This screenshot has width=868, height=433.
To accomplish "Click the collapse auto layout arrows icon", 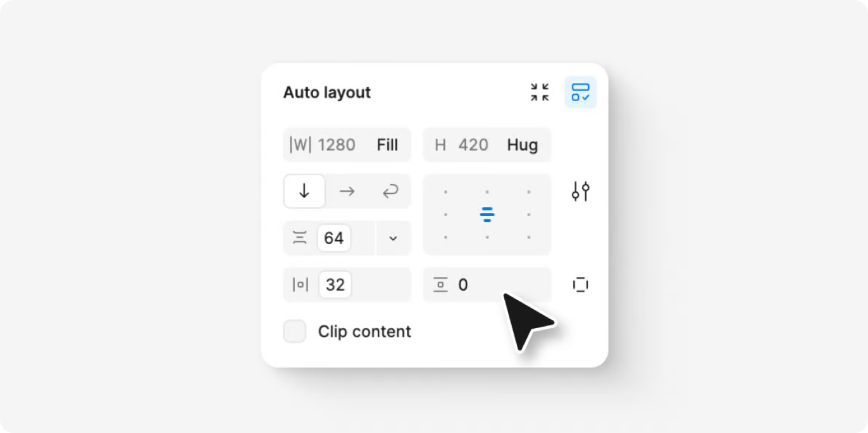I will [540, 92].
